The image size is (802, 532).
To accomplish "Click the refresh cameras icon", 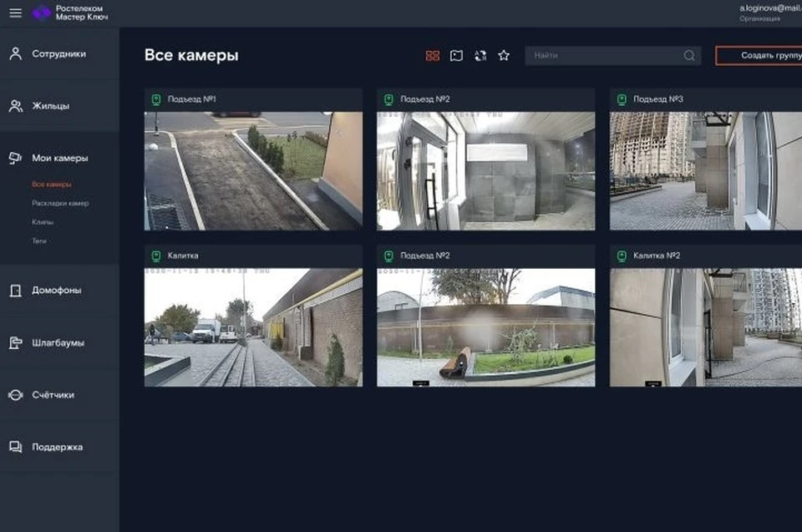I will pyautogui.click(x=480, y=56).
